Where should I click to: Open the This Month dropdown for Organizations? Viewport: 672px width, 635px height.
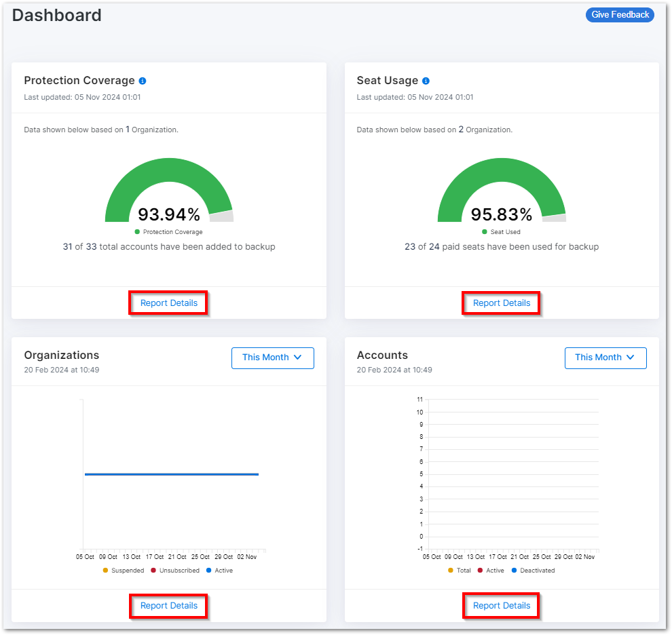[x=272, y=358]
